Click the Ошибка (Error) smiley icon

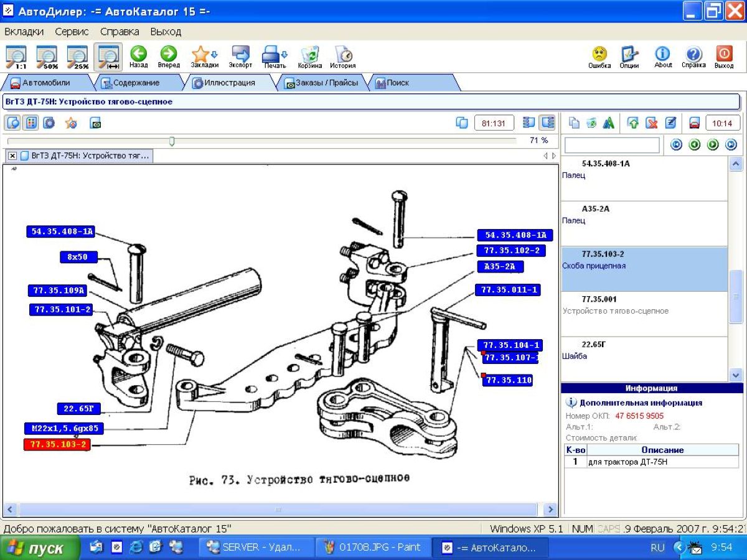pos(599,56)
